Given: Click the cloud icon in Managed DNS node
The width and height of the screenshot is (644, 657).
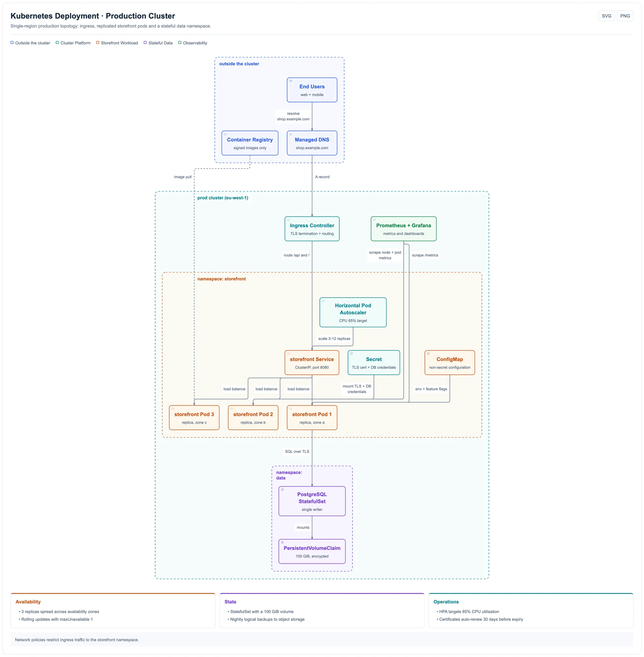Looking at the screenshot, I should tap(291, 134).
